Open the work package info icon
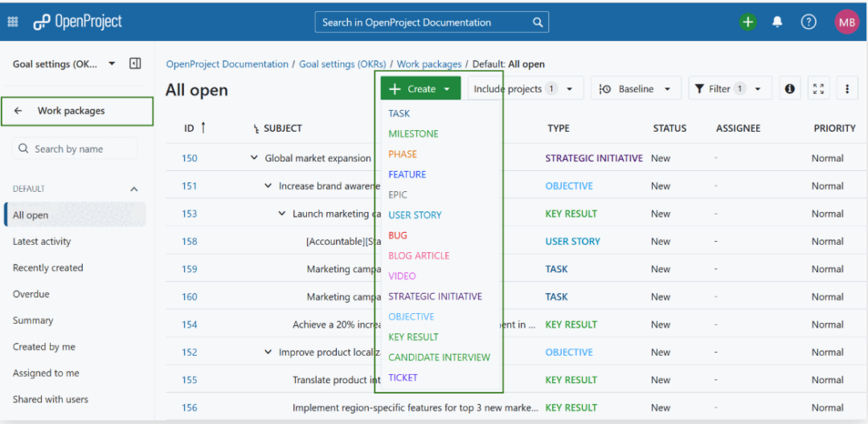Viewport: 868px width, 424px height. [x=790, y=89]
